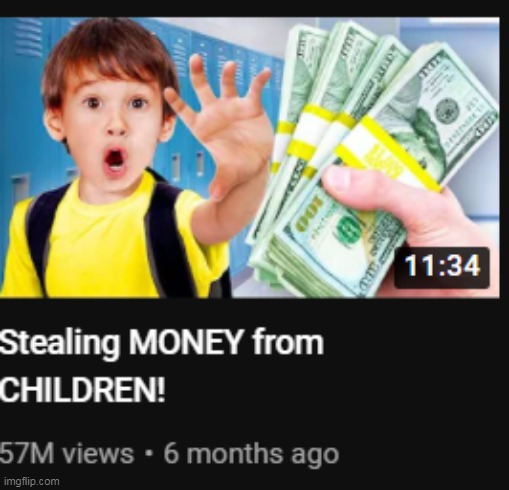509x490 pixels.
Task: Click the dot between views and date
Action: click(149, 454)
